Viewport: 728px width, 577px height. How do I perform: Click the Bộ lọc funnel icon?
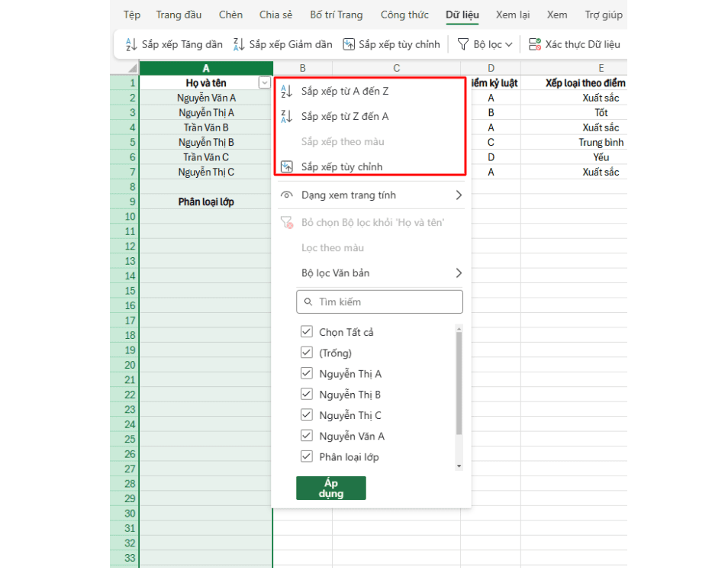coord(463,44)
